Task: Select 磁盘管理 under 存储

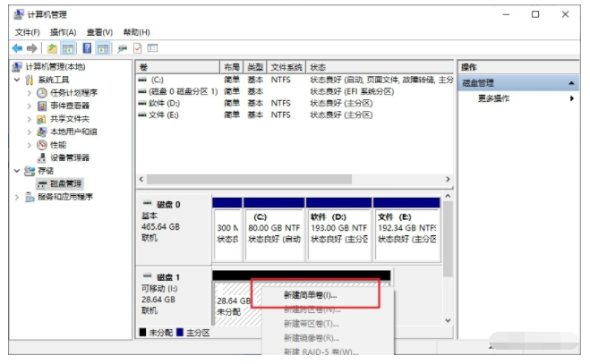Action: coord(68,183)
